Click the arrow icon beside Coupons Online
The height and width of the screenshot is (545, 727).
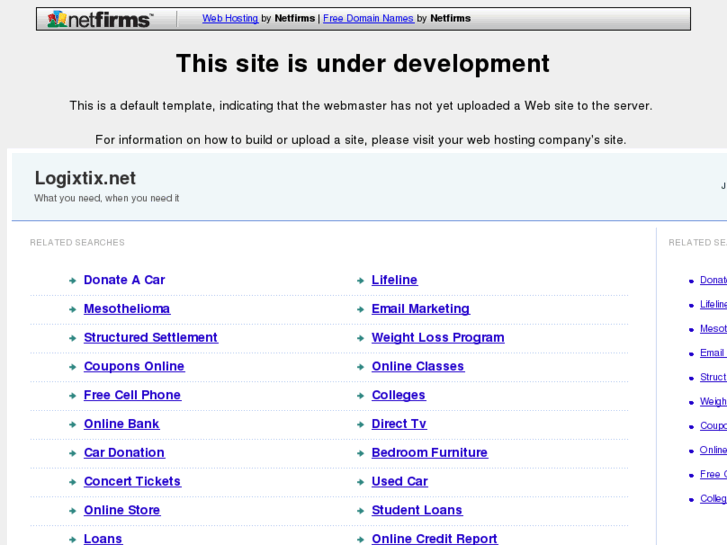pos(72,367)
